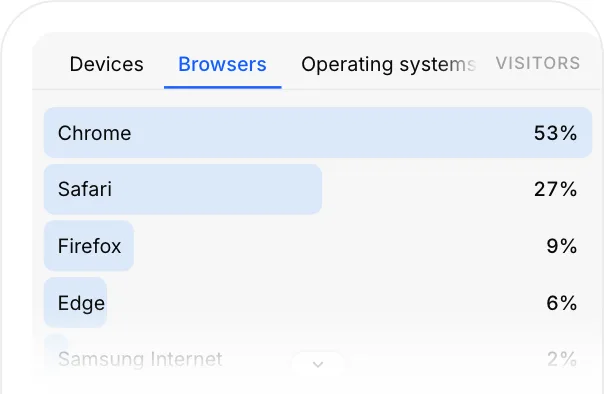Click the 9% value for Firefox
Screen dimensions: 604x394
tap(562, 246)
